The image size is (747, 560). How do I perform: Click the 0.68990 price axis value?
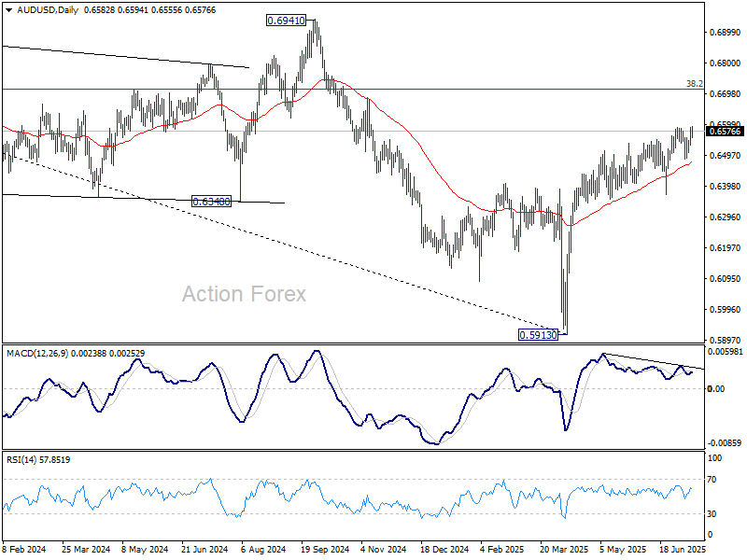726,33
